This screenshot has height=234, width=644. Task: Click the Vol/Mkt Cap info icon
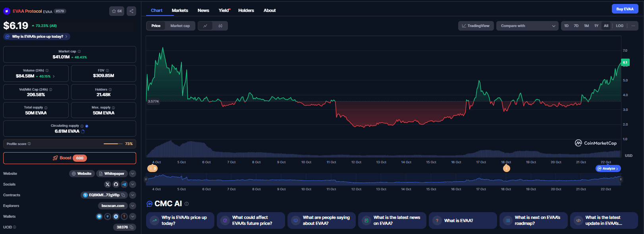click(50, 89)
